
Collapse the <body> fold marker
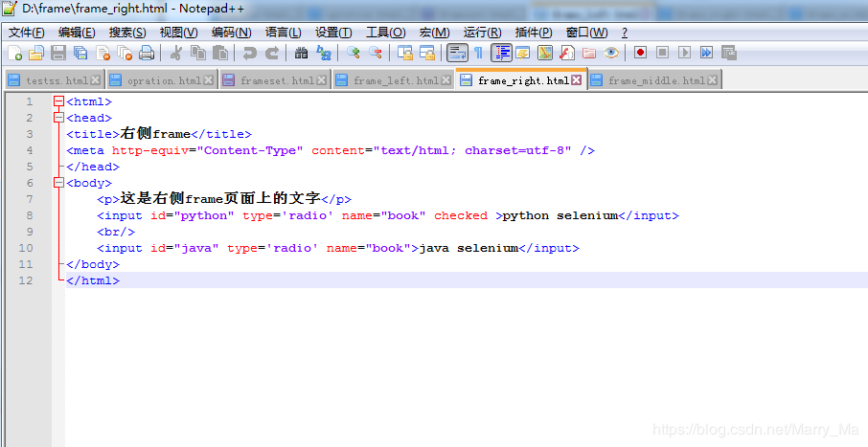(x=58, y=183)
